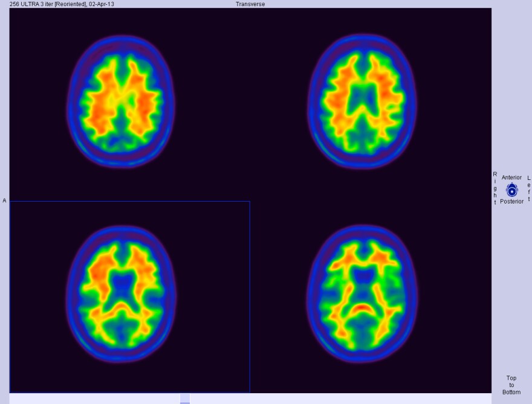Click the Right orientation marker
532x404 pixels.
[x=495, y=188]
